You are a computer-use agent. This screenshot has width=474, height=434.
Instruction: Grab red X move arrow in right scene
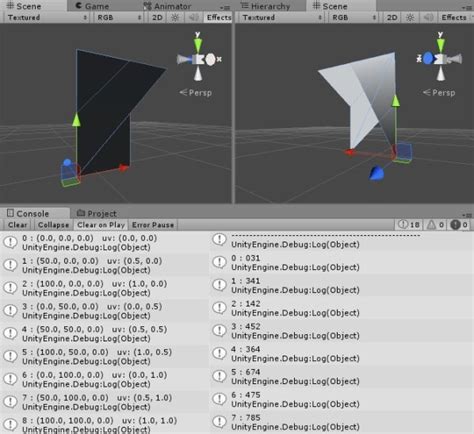tap(350, 152)
